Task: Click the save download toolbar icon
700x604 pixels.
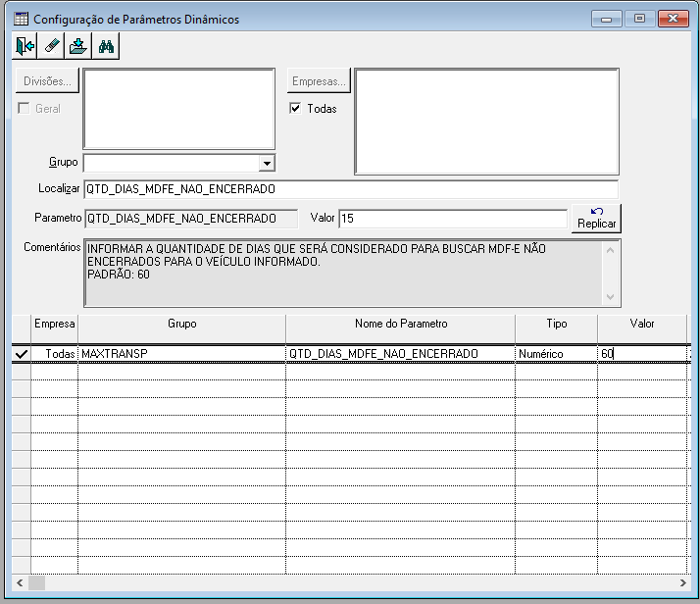Action: (x=78, y=46)
